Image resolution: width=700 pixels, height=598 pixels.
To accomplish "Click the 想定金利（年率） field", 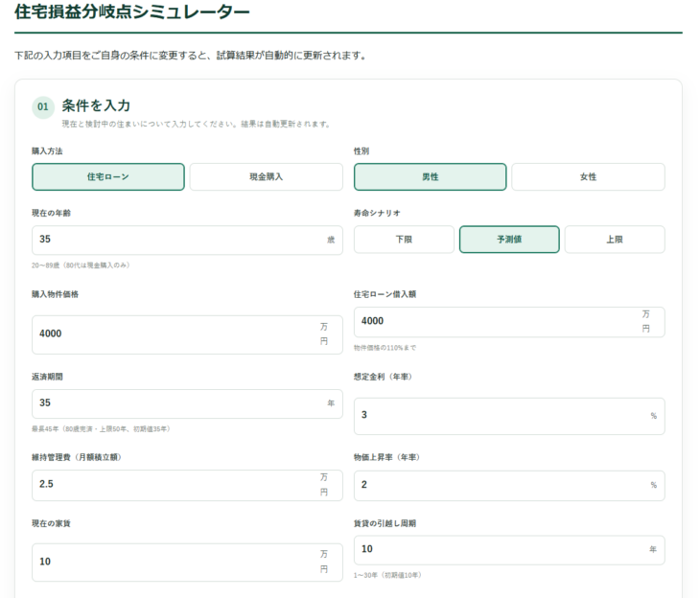I will (x=509, y=416).
